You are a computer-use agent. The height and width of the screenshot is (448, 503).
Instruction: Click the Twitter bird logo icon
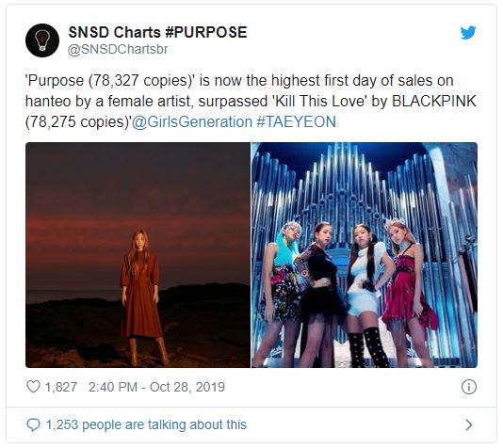pos(468,33)
